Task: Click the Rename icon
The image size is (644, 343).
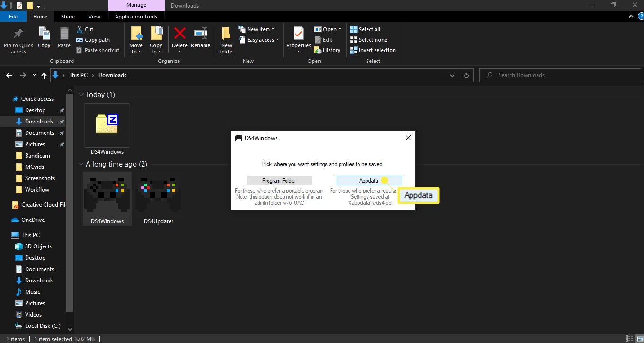Action: tap(200, 34)
